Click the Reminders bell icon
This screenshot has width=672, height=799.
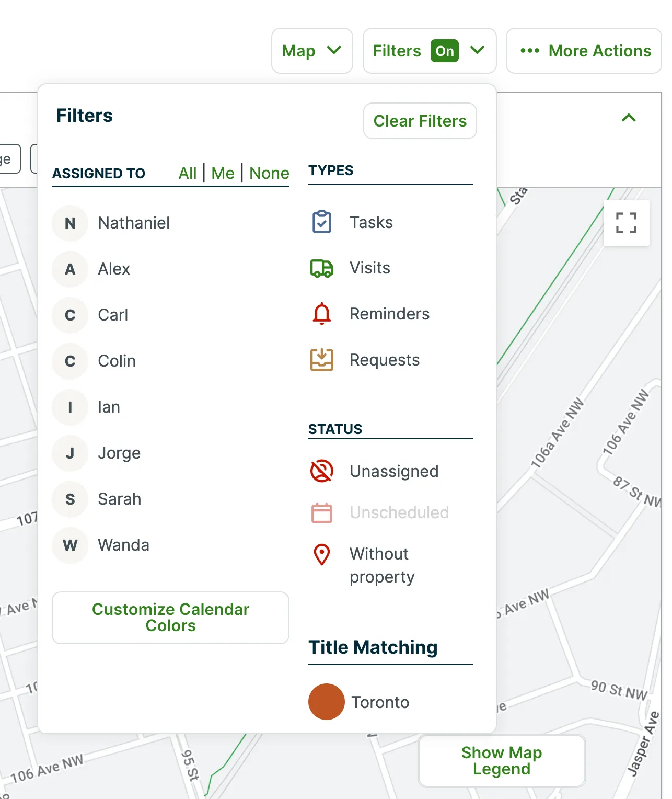(322, 314)
